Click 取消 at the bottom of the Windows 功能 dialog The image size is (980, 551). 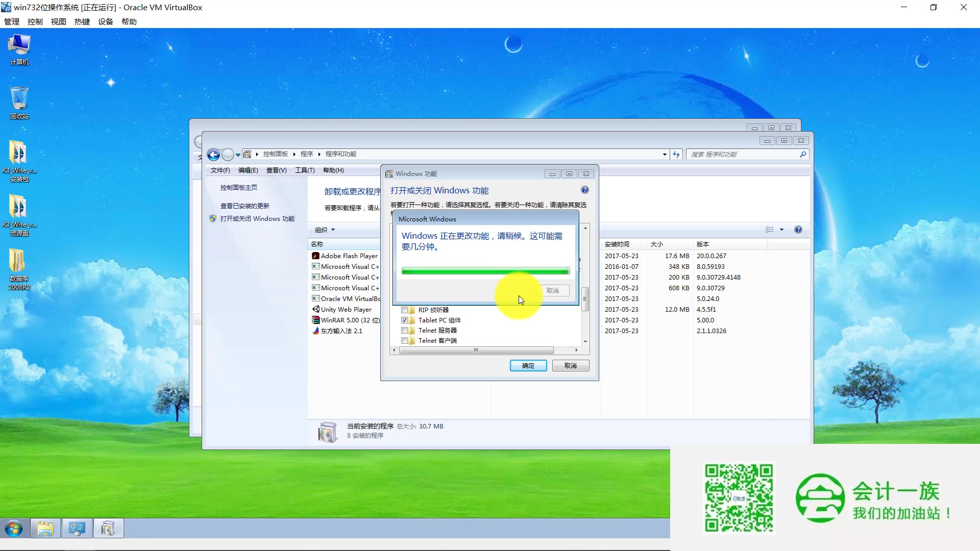coord(571,366)
